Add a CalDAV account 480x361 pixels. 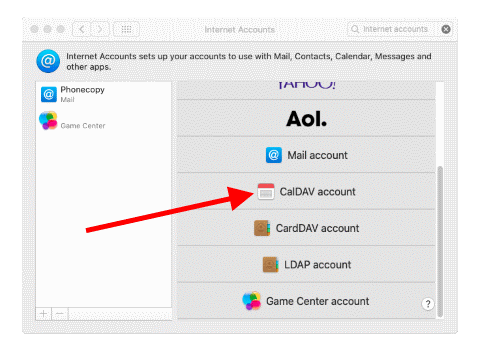tap(306, 192)
